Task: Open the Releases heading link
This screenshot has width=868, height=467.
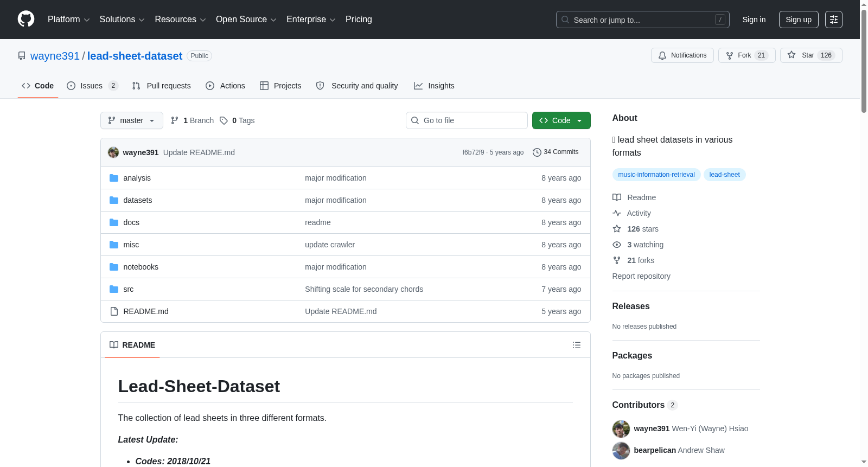Action: [x=631, y=306]
